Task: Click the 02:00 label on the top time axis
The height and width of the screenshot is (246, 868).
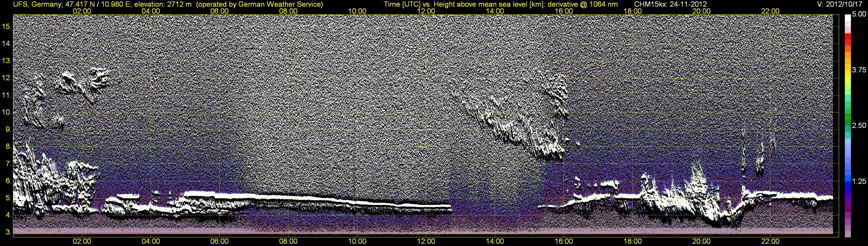Action: [82, 11]
